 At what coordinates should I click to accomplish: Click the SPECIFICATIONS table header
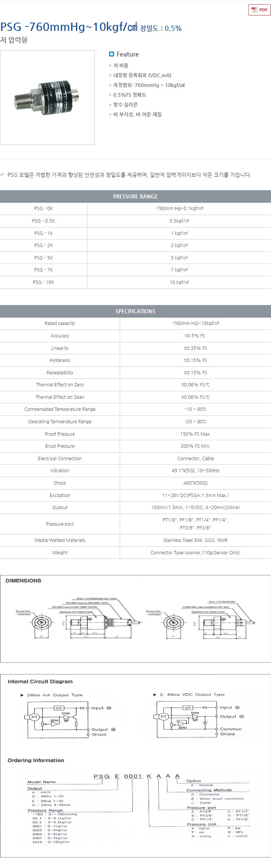135,311
